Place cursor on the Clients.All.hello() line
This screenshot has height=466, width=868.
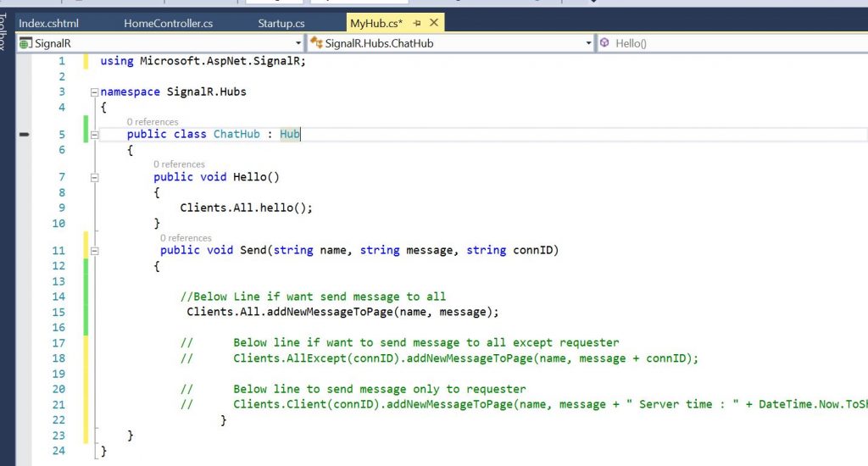coord(247,208)
